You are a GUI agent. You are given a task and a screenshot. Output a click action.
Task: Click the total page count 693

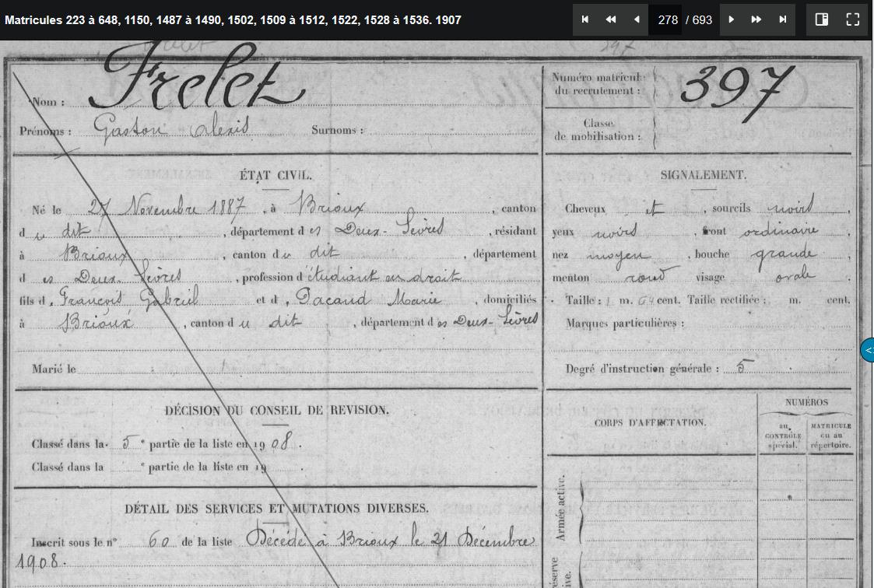pyautogui.click(x=702, y=20)
